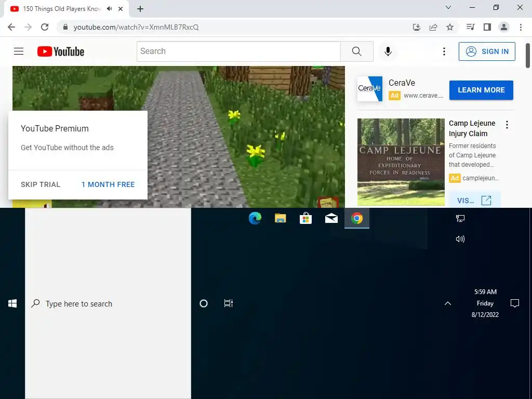Open the Mail app from the taskbar
Viewport: 532px width, 399px height.
[331, 218]
